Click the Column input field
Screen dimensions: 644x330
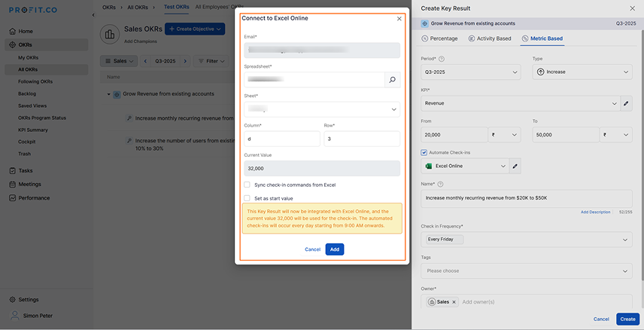pyautogui.click(x=281, y=139)
